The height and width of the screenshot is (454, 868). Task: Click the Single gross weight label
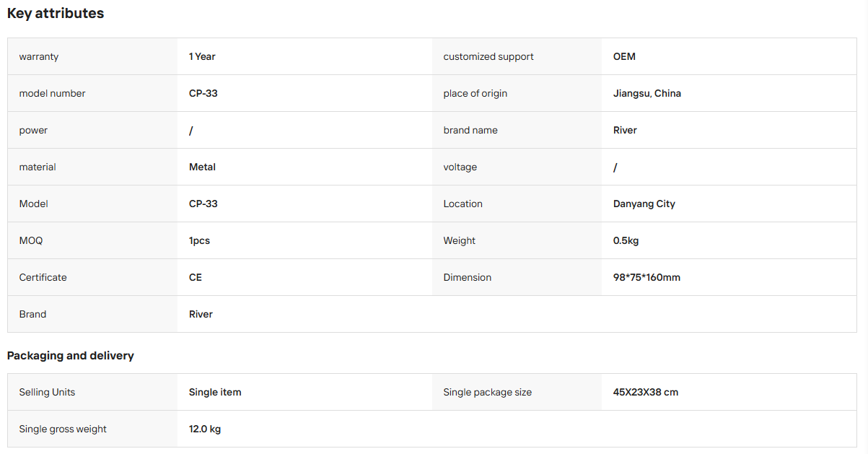point(63,429)
